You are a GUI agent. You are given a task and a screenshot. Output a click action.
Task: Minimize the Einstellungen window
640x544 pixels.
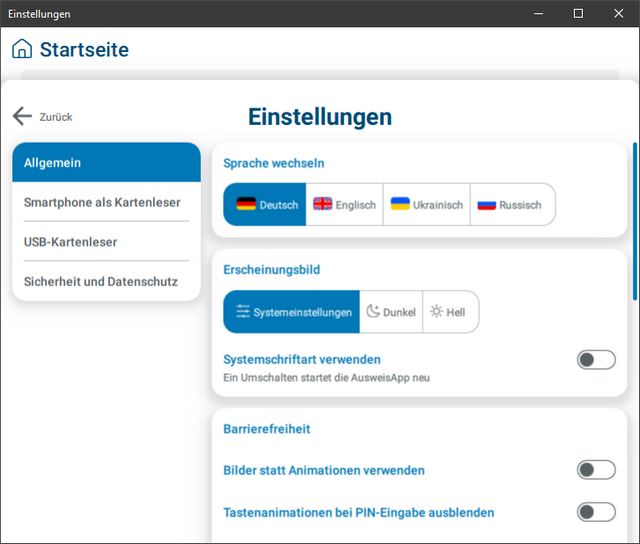[x=539, y=13]
